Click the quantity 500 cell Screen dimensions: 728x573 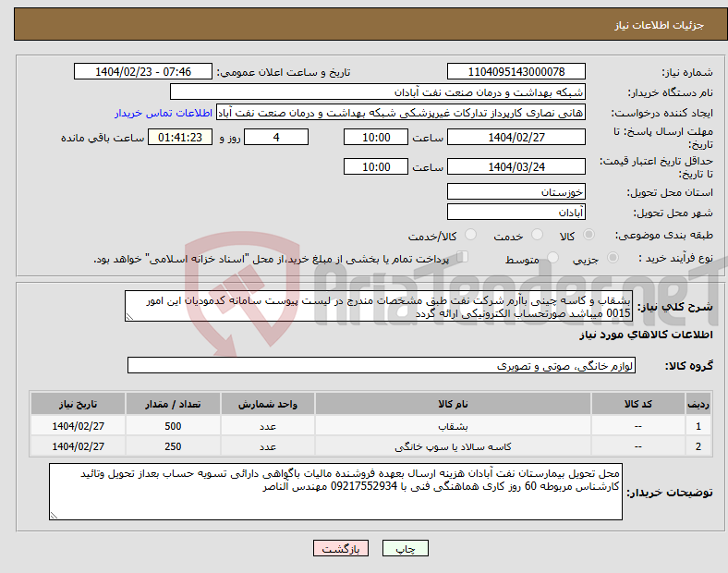pos(173,426)
